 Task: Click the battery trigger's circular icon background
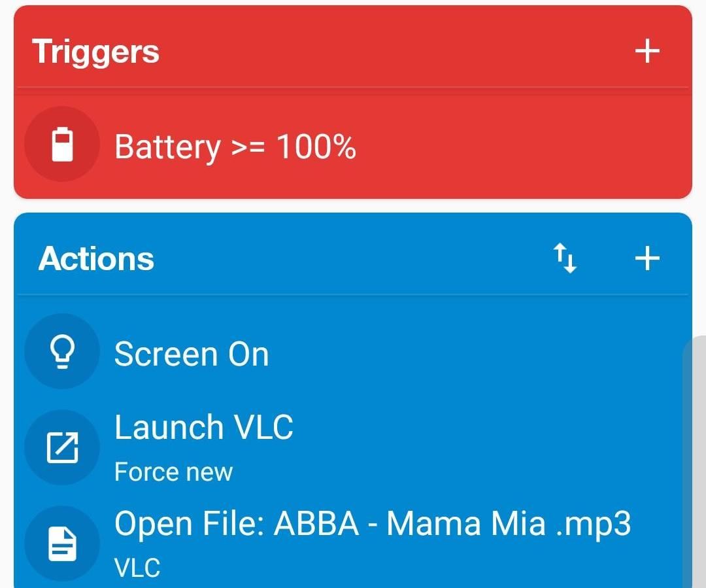coord(62,144)
